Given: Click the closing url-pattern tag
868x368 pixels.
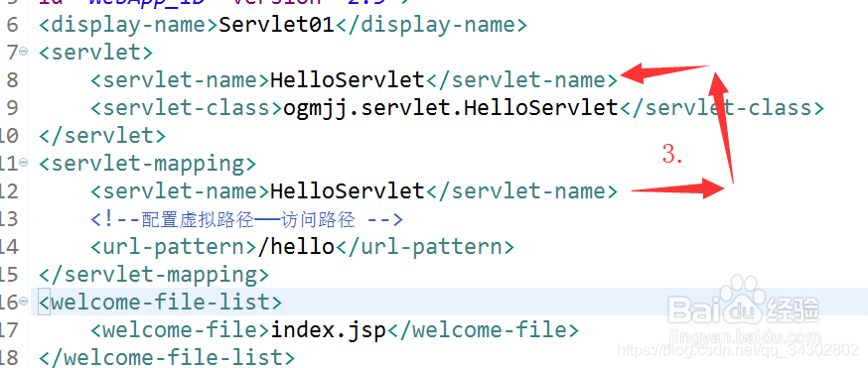Looking at the screenshot, I should pos(425,246).
